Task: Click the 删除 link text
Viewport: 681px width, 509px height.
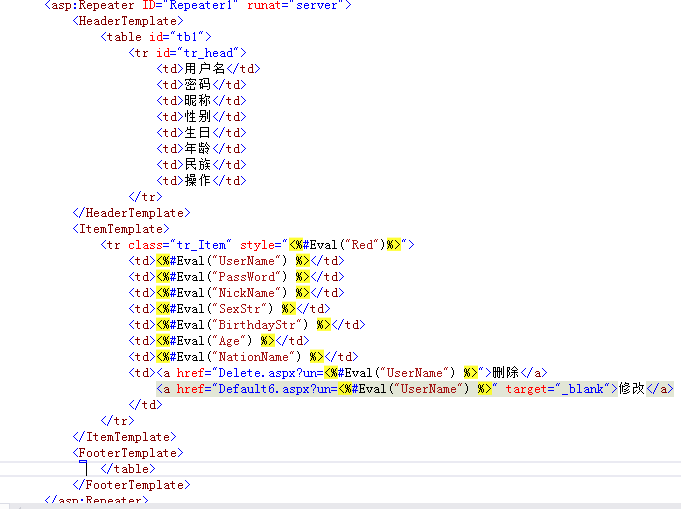Action: [x=506, y=373]
